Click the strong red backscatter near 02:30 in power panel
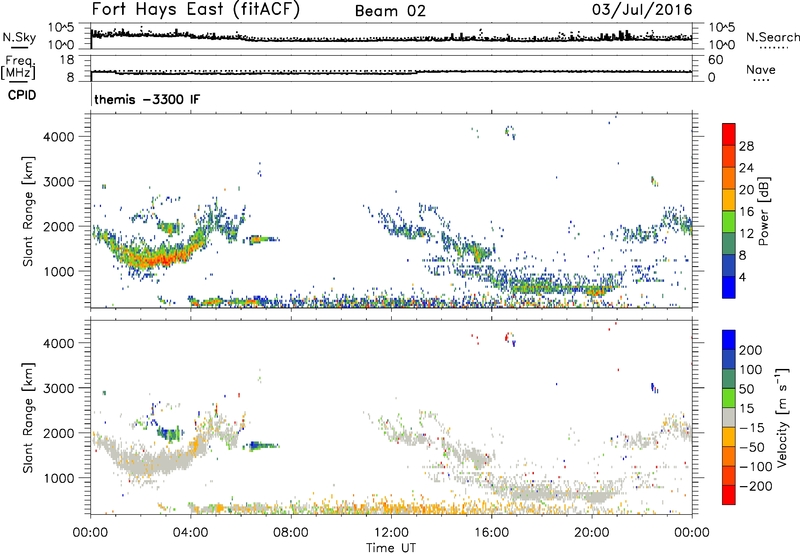Image resolution: width=800 pixels, height=554 pixels. coord(153,259)
